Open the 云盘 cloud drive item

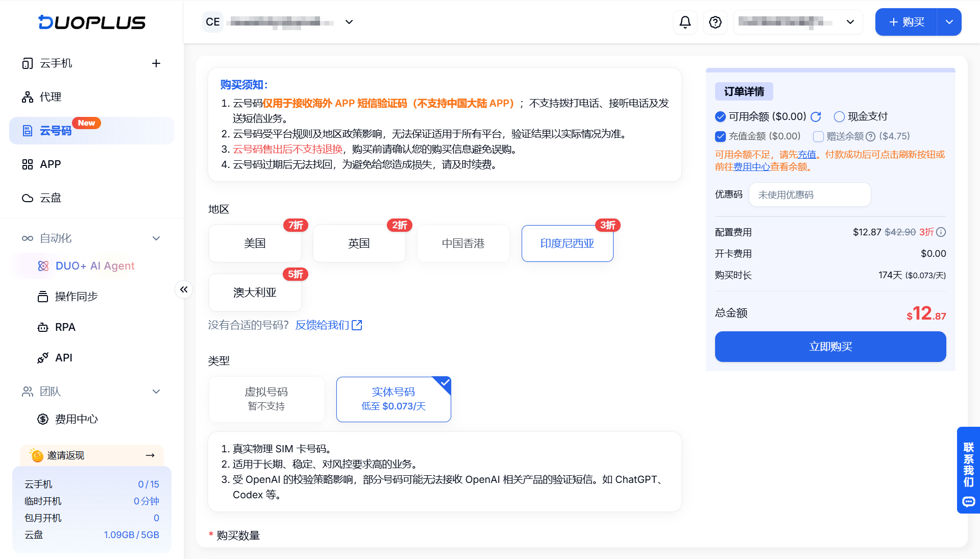coord(92,198)
